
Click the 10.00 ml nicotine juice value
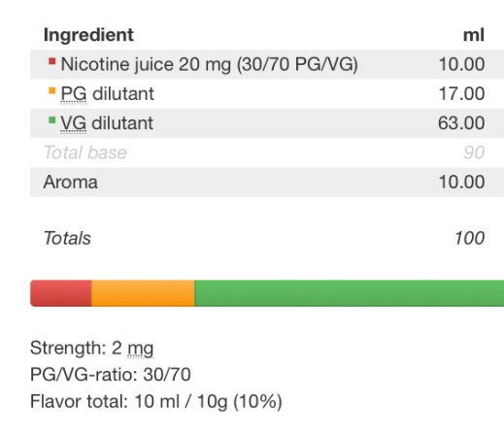461,64
